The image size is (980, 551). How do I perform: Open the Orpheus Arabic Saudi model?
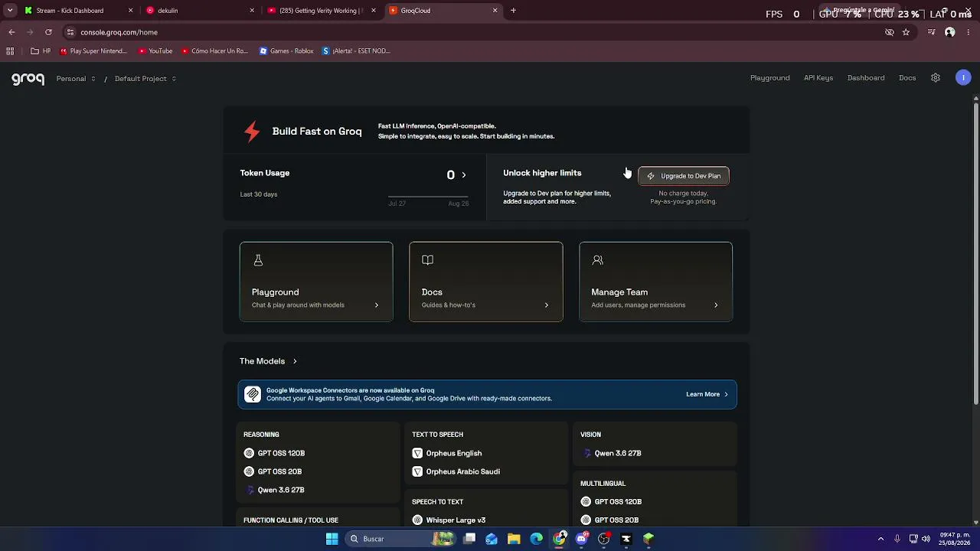(x=456, y=471)
